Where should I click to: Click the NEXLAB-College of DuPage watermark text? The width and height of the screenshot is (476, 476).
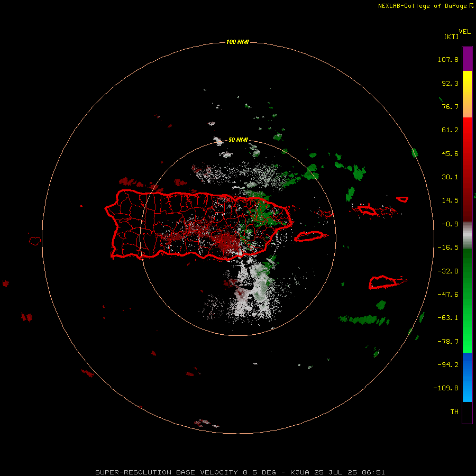click(x=426, y=6)
